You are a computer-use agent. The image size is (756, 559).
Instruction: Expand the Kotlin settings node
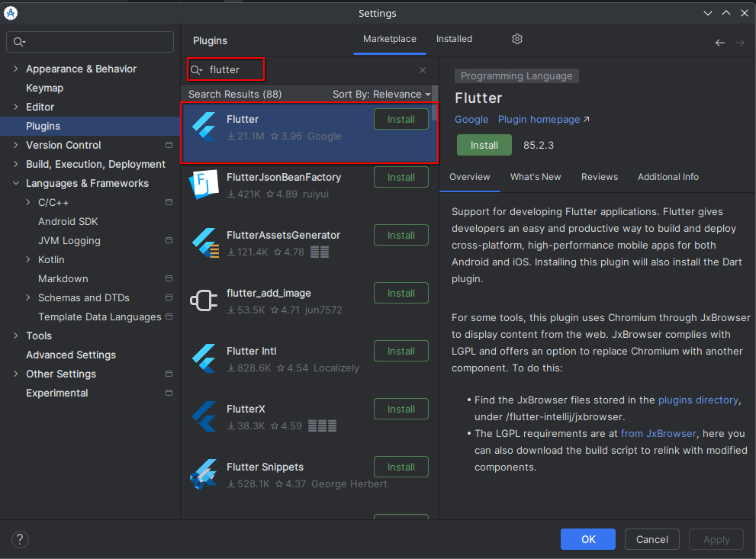tap(28, 260)
